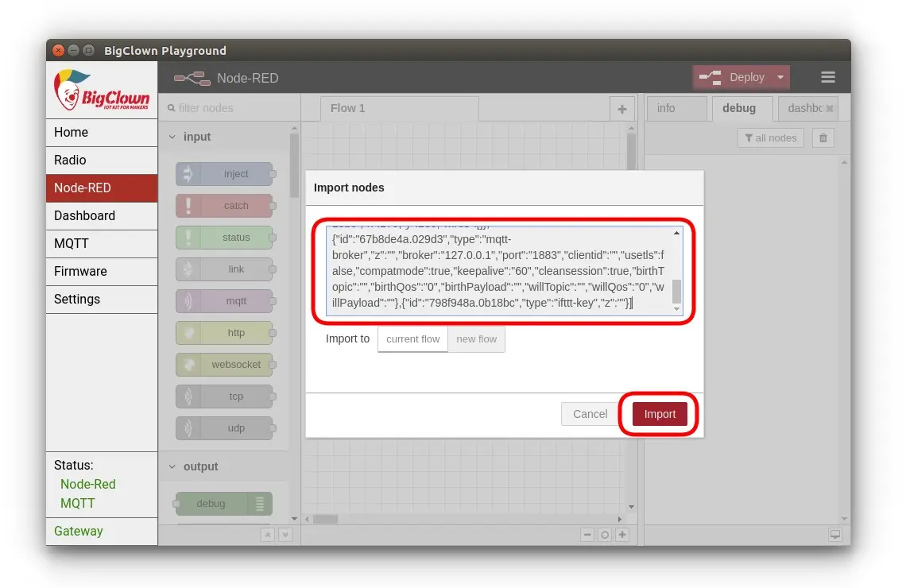This screenshot has height=588, width=906.
Task: Open the all nodes filter button
Action: pyautogui.click(x=770, y=137)
